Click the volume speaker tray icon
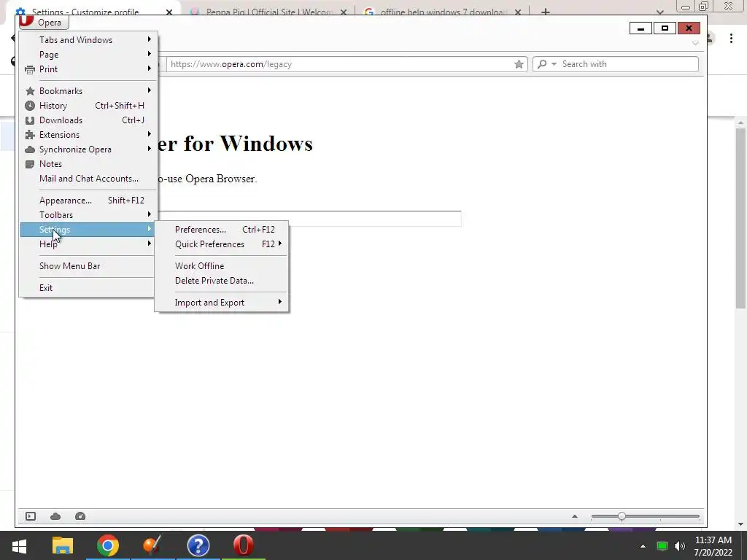This screenshot has height=560, width=747. 680,546
